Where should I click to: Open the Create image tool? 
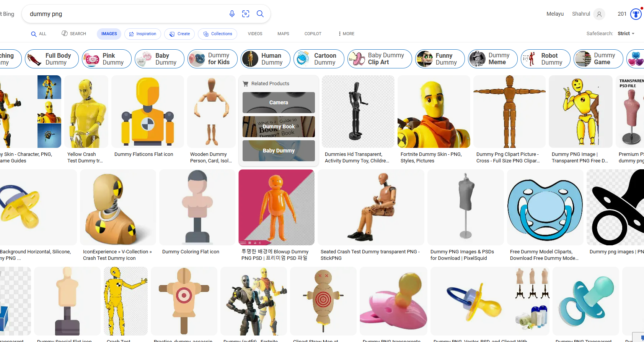coord(179,34)
